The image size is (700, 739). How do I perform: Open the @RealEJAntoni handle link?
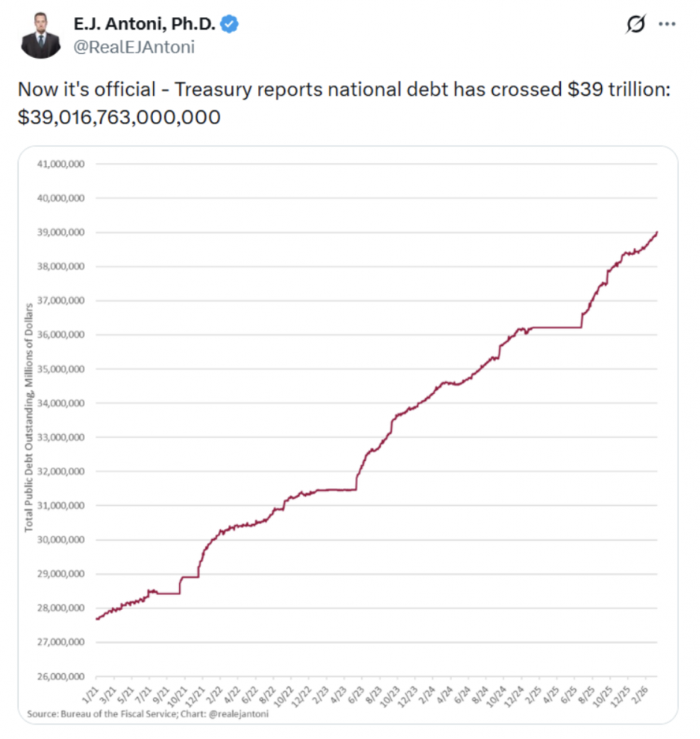tap(134, 48)
